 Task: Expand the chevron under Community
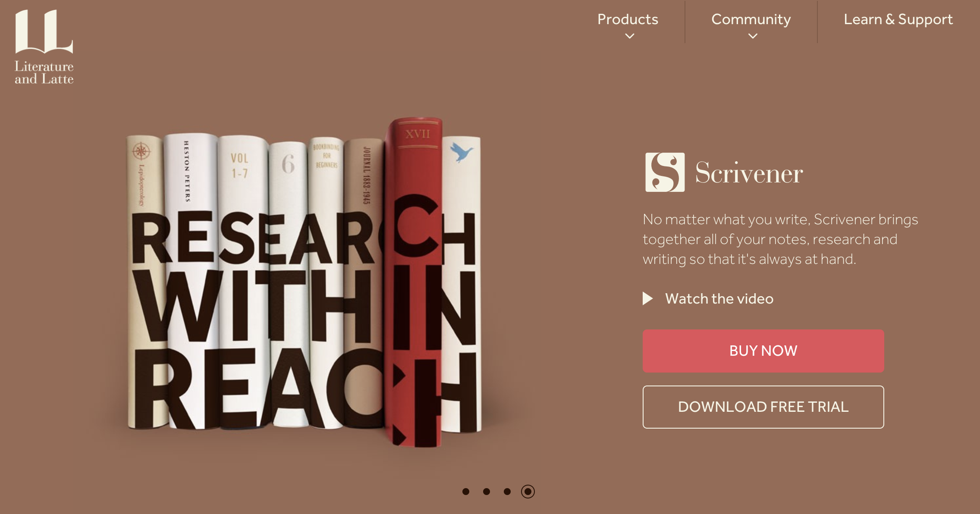point(753,36)
